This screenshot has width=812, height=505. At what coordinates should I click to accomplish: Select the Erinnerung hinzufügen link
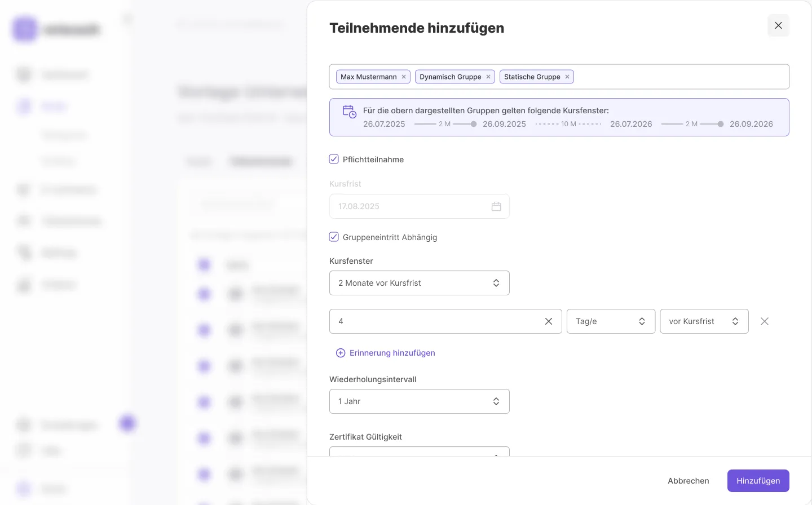pos(392,353)
